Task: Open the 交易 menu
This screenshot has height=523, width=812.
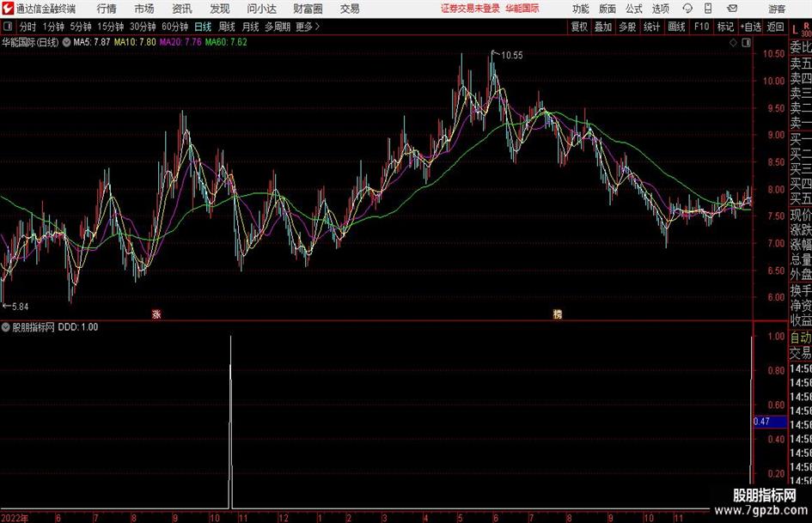Action: (350, 9)
